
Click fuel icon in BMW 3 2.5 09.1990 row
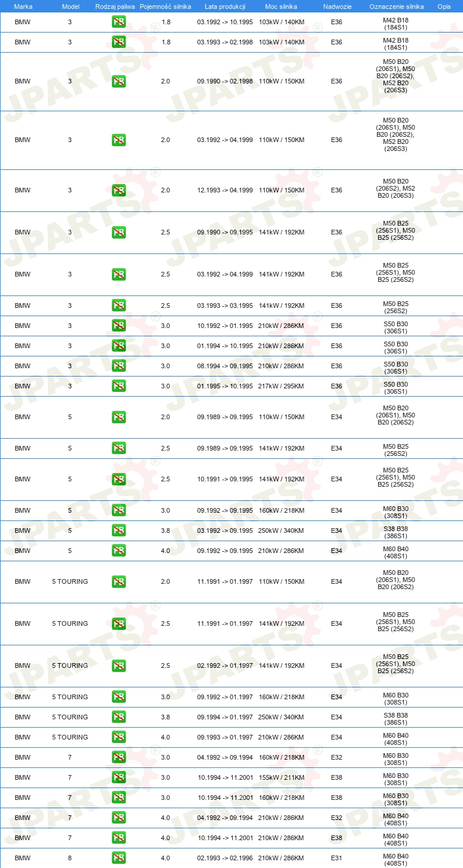(x=118, y=233)
